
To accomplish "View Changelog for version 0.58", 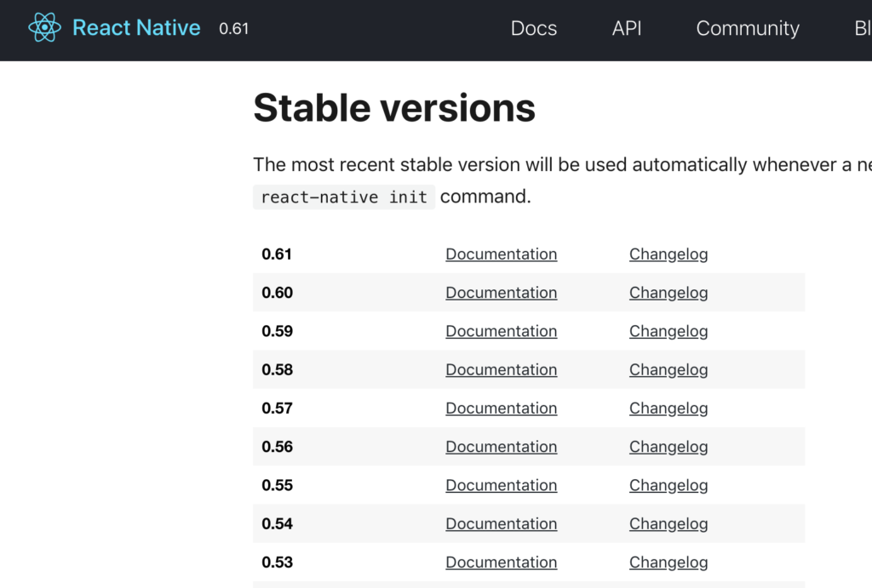I will click(668, 369).
